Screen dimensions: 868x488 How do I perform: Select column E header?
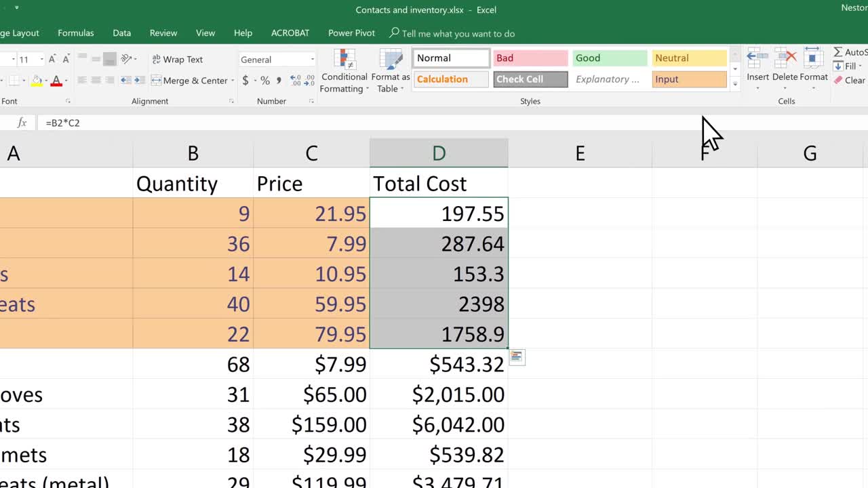pos(580,153)
